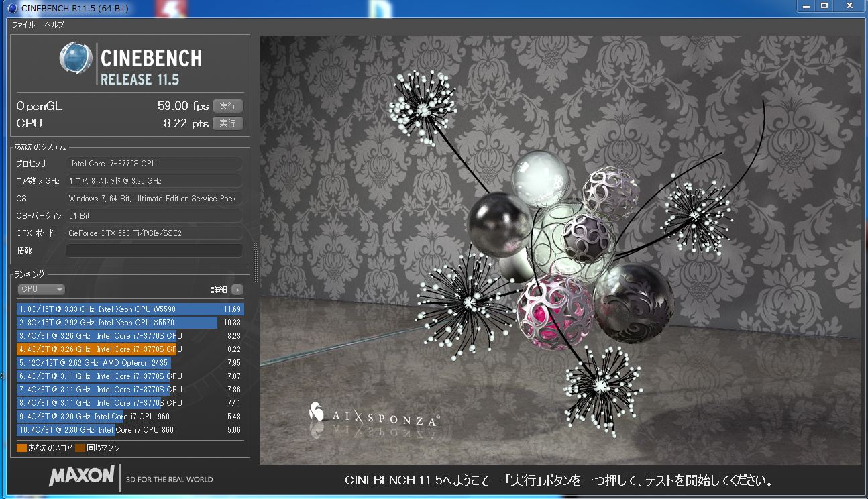The width and height of the screenshot is (868, 499).
Task: Click the OpenGL score 59.00 fps
Action: pyautogui.click(x=183, y=106)
